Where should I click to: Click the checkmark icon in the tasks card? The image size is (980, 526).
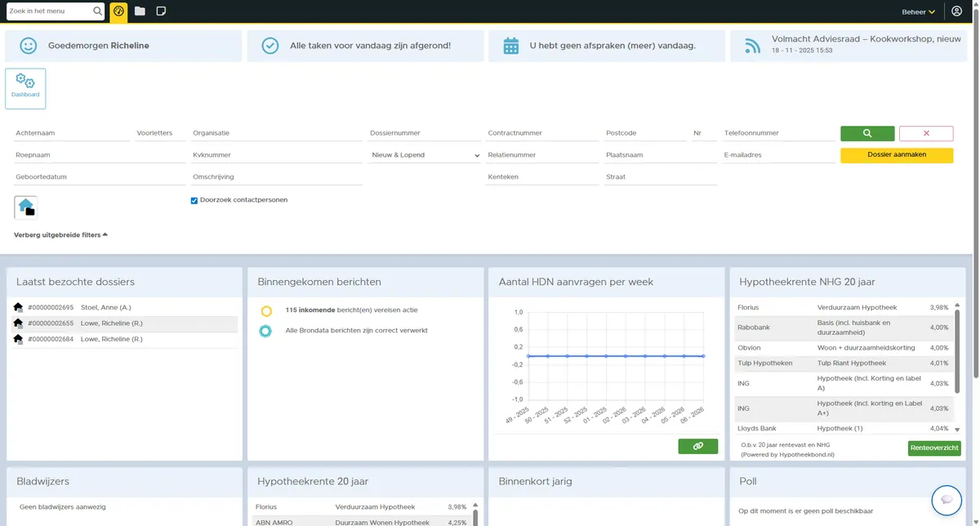click(270, 46)
